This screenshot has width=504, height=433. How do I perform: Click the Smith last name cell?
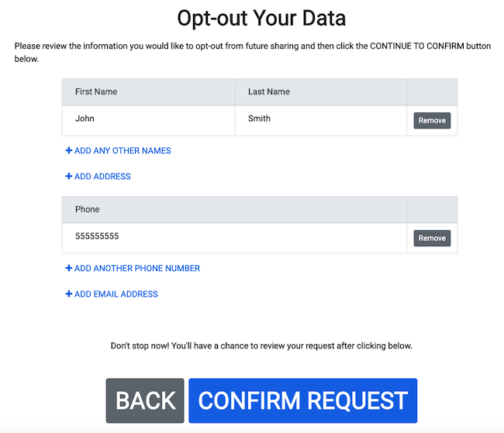[x=321, y=121]
